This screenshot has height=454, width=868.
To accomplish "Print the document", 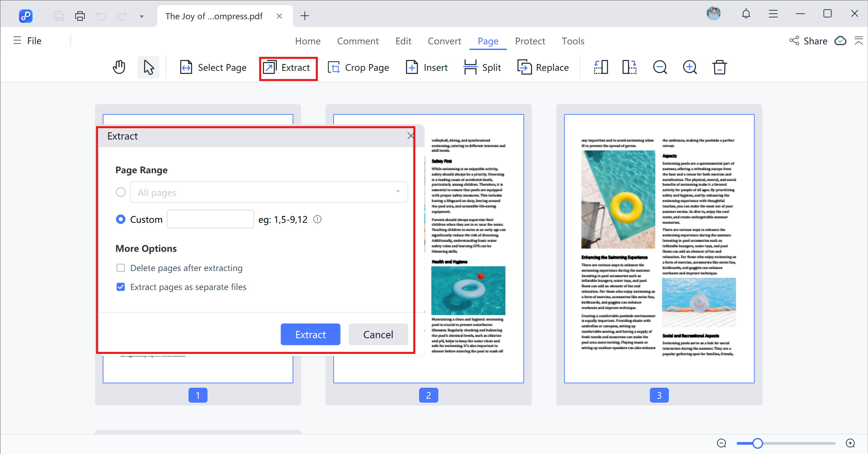I will pyautogui.click(x=80, y=16).
